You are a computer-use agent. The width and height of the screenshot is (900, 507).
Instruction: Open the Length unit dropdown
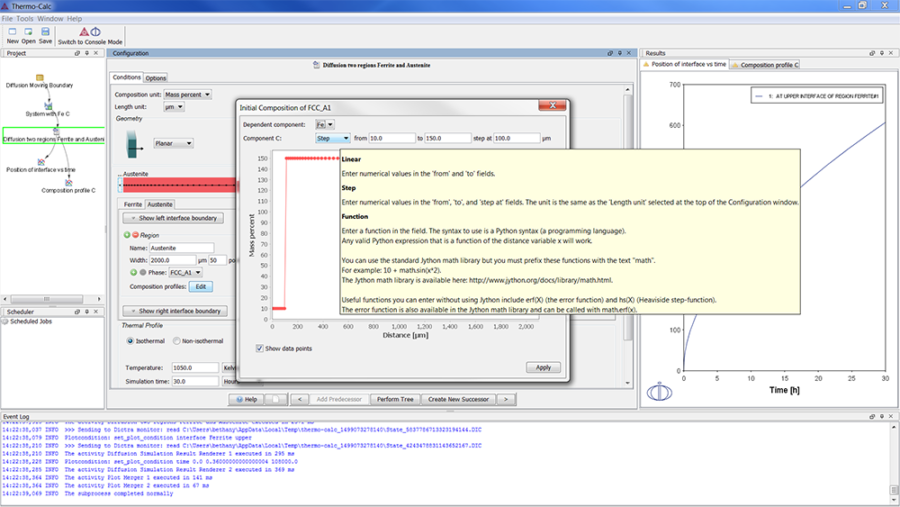click(174, 107)
